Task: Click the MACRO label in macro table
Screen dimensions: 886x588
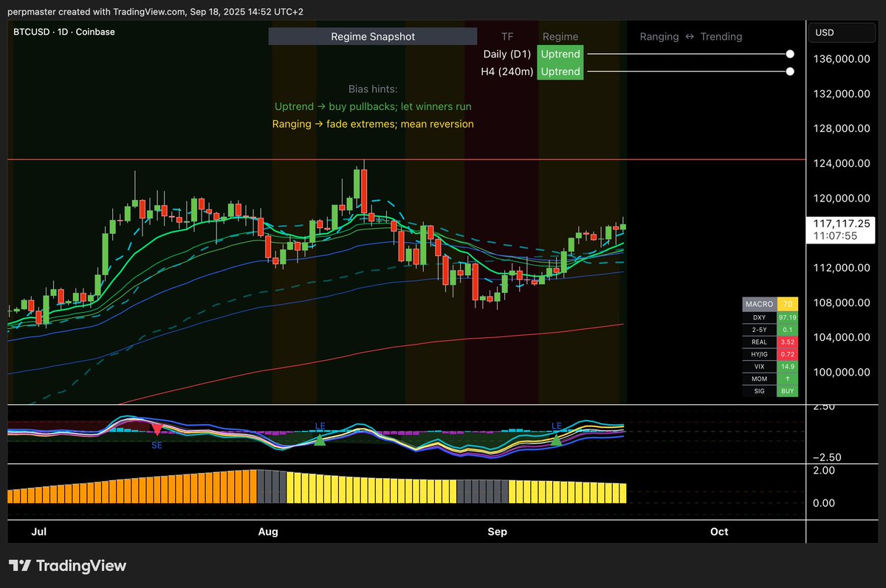Action: (759, 304)
